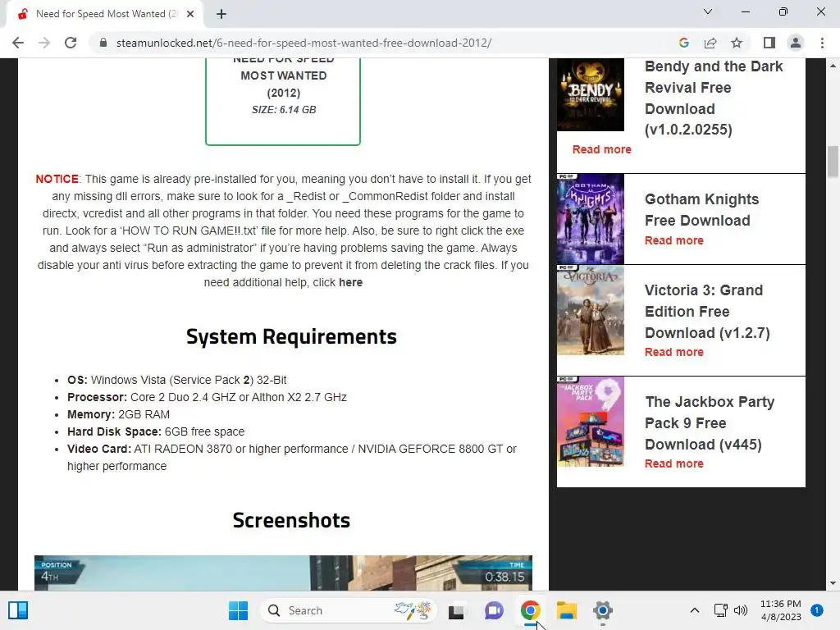Click the red NOTICE label
The height and width of the screenshot is (630, 840).
coord(57,179)
